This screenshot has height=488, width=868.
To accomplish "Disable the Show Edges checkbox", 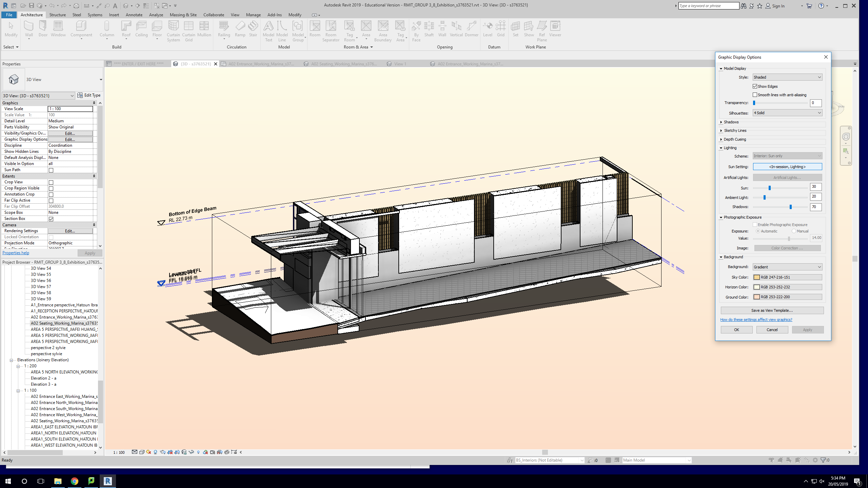I will [x=755, y=86].
